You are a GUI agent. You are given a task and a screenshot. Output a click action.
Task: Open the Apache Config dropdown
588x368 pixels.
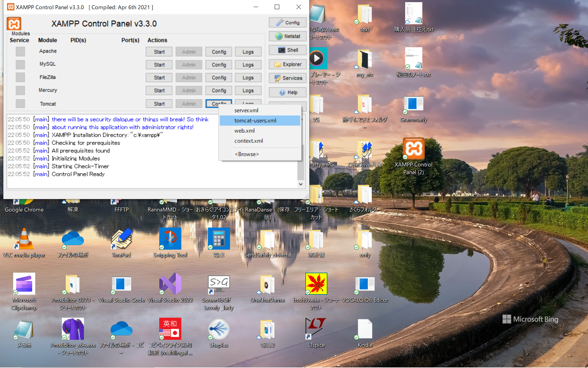(219, 52)
